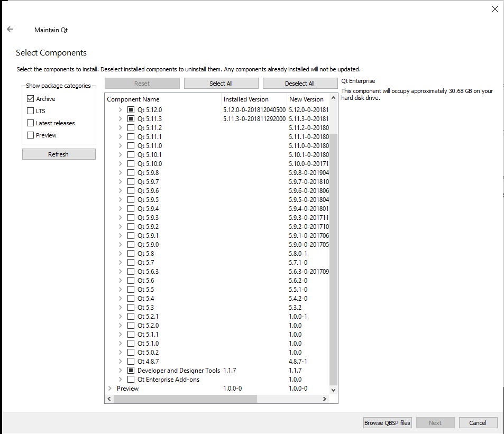Click installed version 5.11.3-0-201811292000
This screenshot has height=434, width=504.
point(254,119)
